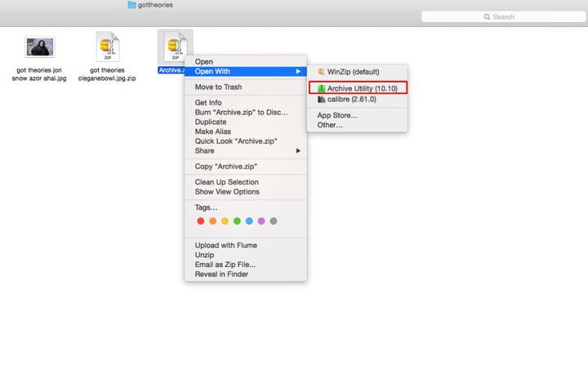Expand the Open With submenu arrow
The width and height of the screenshot is (588, 392).
click(298, 71)
